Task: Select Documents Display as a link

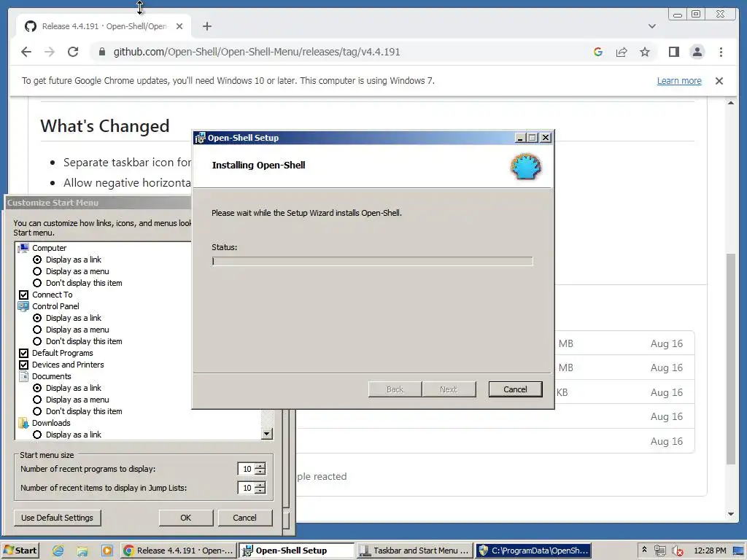Action: click(x=37, y=388)
